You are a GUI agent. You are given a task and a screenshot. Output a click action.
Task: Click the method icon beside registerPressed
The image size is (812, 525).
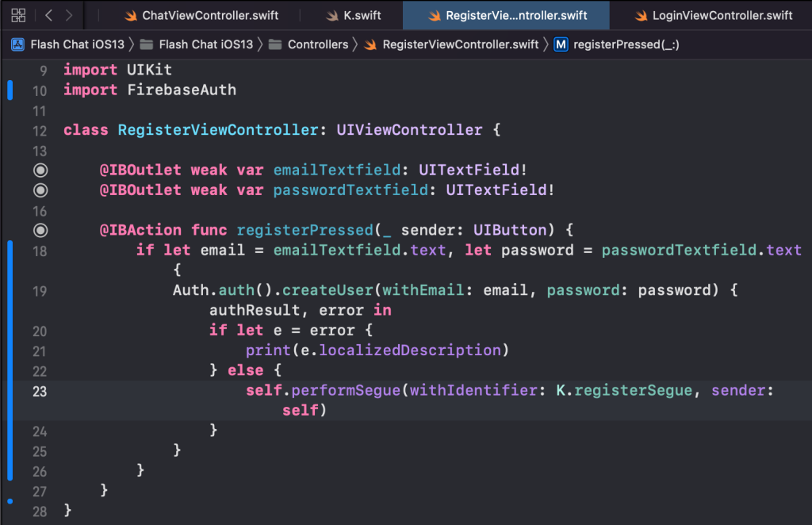click(x=561, y=44)
